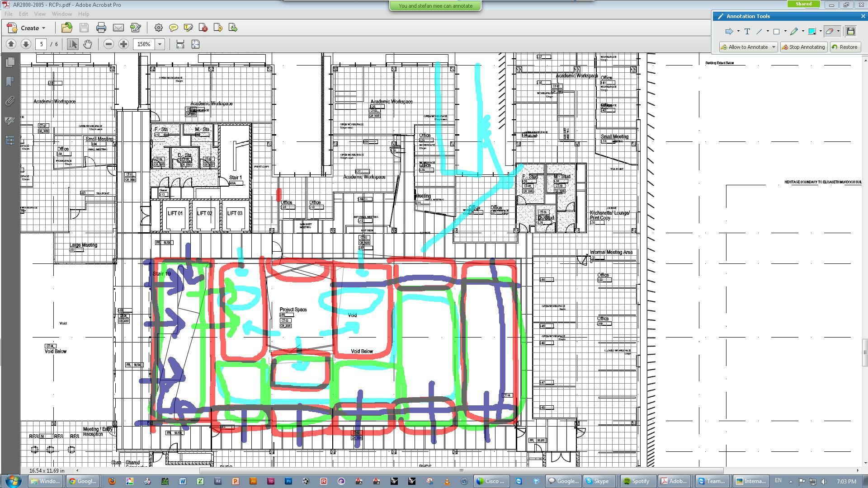Viewport: 868px width, 488px height.
Task: Open Bookmarks navigation panel
Action: [x=10, y=81]
